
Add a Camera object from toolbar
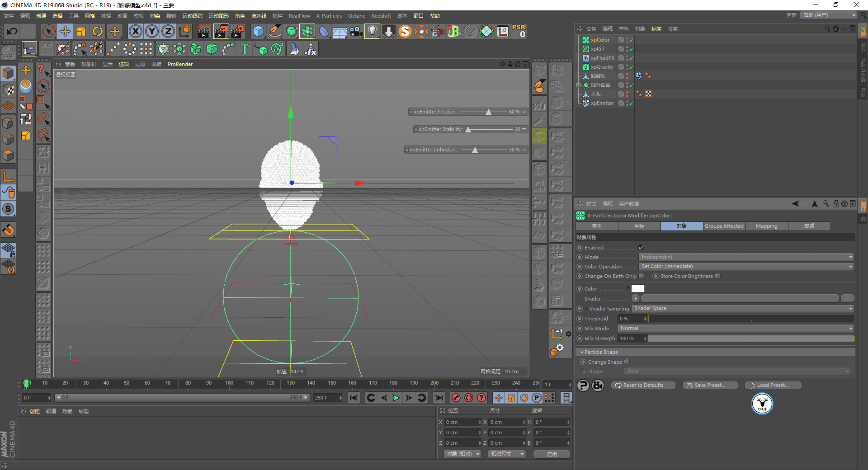[356, 31]
